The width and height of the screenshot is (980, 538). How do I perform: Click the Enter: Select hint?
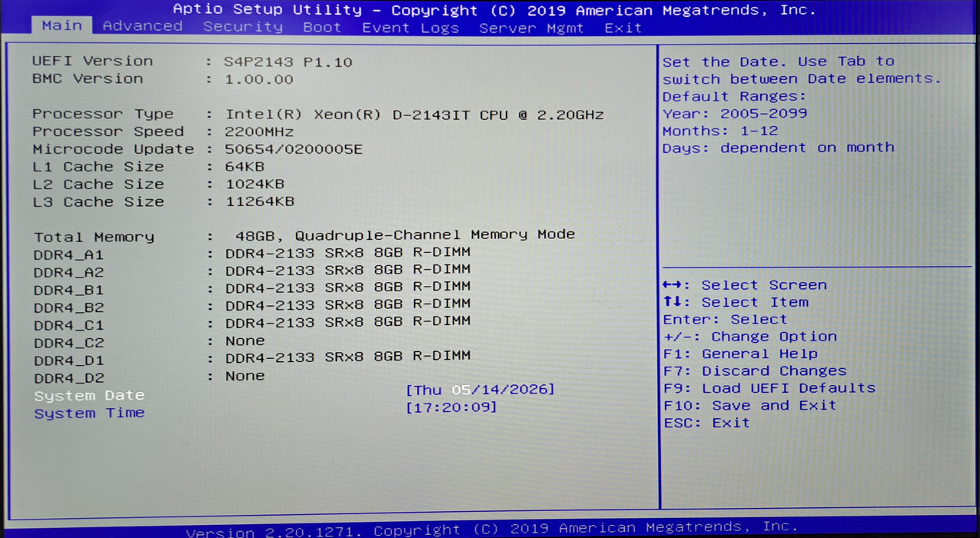click(725, 320)
